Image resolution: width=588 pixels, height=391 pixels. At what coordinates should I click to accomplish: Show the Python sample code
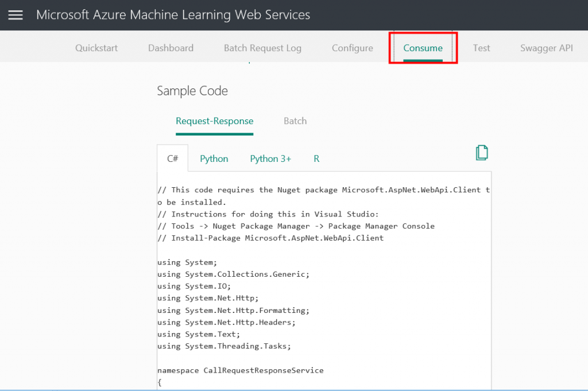214,159
